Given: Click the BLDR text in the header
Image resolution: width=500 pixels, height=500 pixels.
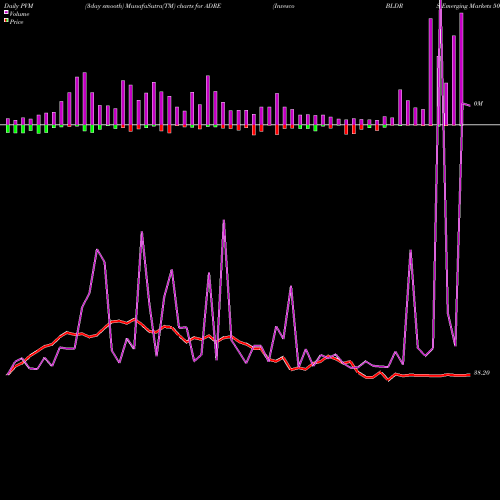Looking at the screenshot, I should pos(394,6).
